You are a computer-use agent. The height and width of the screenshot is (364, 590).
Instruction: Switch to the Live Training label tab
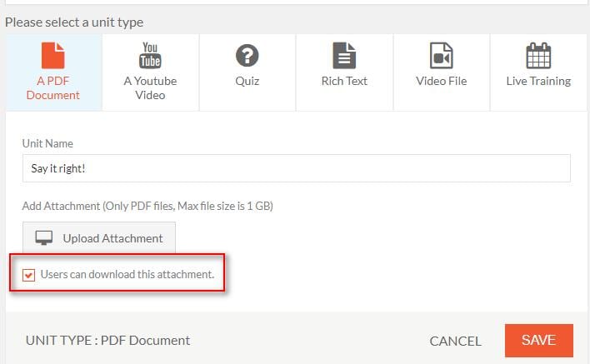[x=538, y=81]
